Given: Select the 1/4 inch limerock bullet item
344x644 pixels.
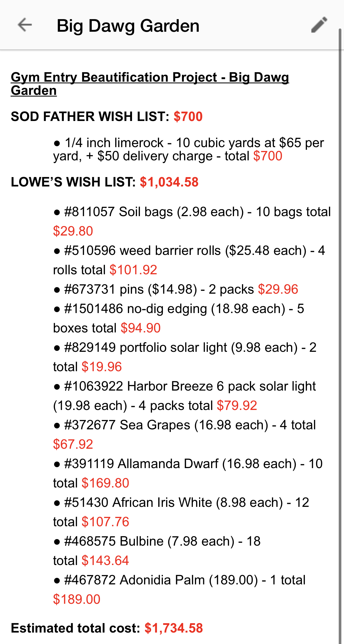Looking at the screenshot, I should [x=188, y=149].
